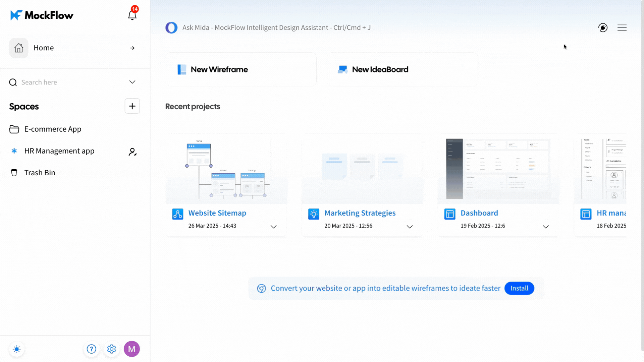Image resolution: width=644 pixels, height=362 pixels.
Task: Open settings gear icon
Action: point(112,349)
